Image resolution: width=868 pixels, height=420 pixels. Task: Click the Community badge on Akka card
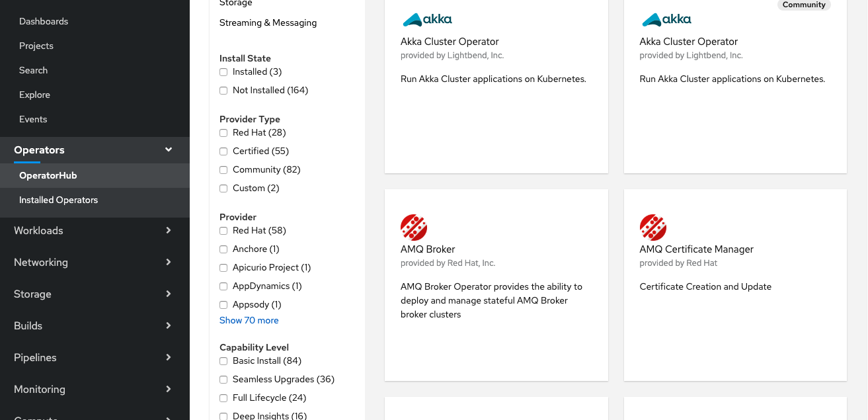[x=804, y=5]
